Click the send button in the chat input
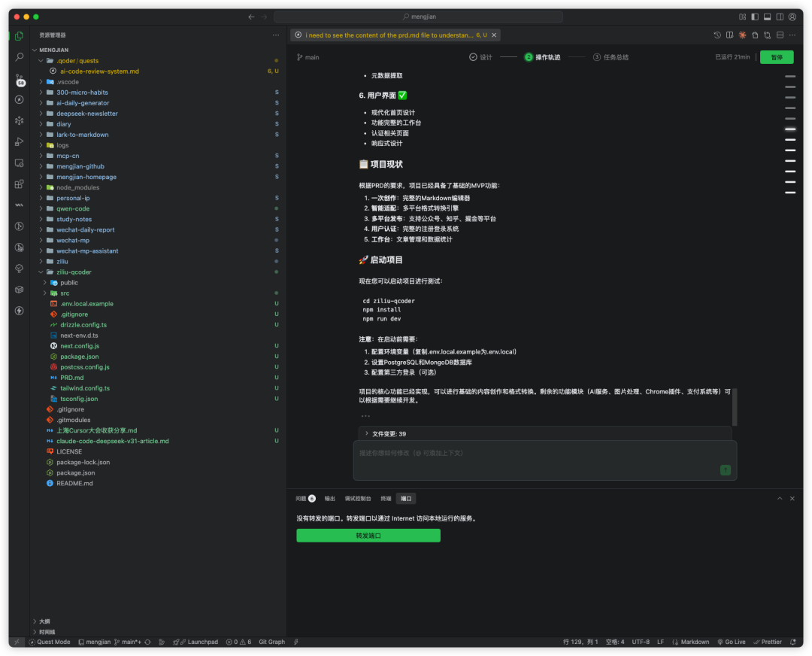Screen dimensions: 812x656 coord(725,469)
